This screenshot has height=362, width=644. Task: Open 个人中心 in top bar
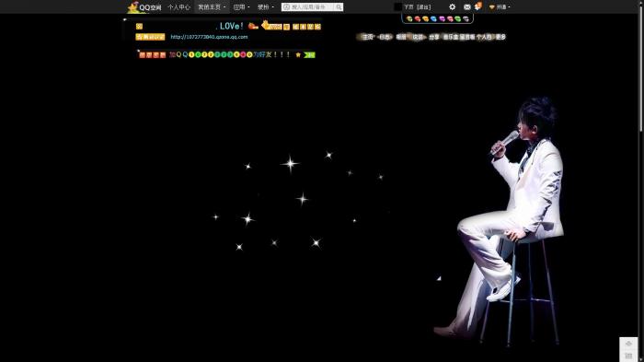(x=178, y=7)
